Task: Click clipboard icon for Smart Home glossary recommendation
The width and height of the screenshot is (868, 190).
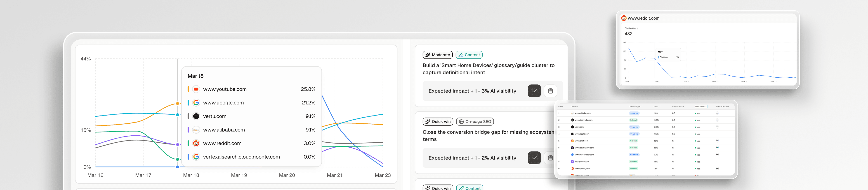Action: point(550,91)
